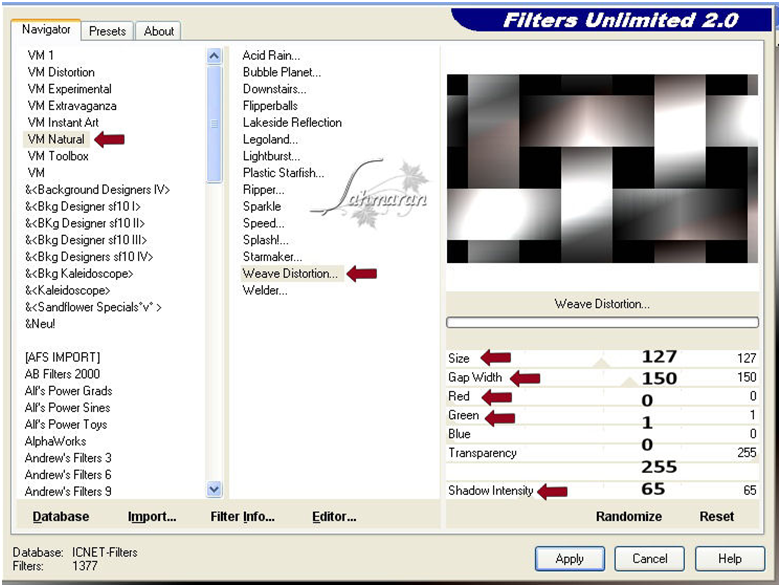Image resolution: width=781 pixels, height=587 pixels.
Task: Select AB Filters 2000 category
Action: (62, 374)
